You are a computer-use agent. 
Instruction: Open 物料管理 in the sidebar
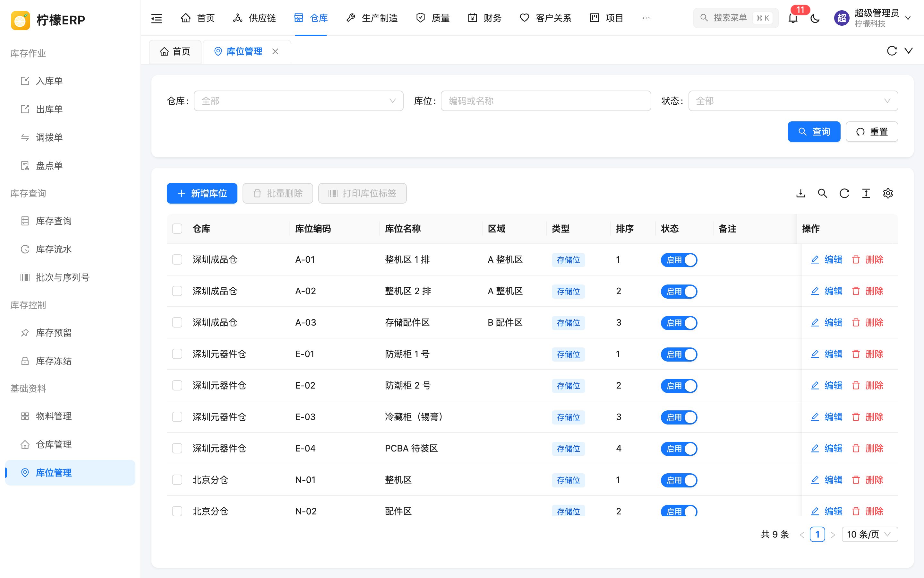pos(70,416)
